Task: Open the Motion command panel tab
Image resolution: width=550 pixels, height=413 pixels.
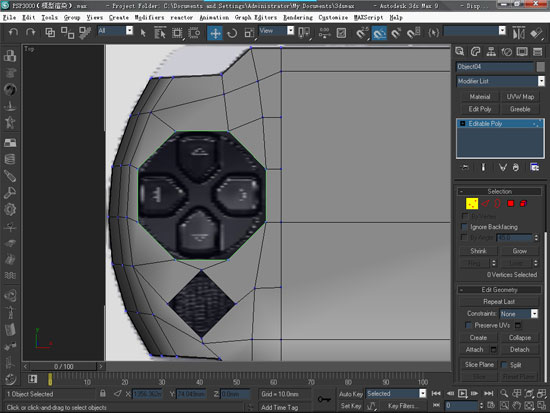Action: 507,52
